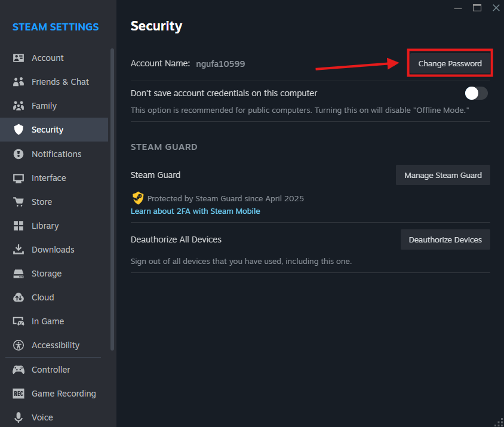Switch to the Accessibility settings tab
Image resolution: width=504 pixels, height=427 pixels.
pyautogui.click(x=55, y=345)
